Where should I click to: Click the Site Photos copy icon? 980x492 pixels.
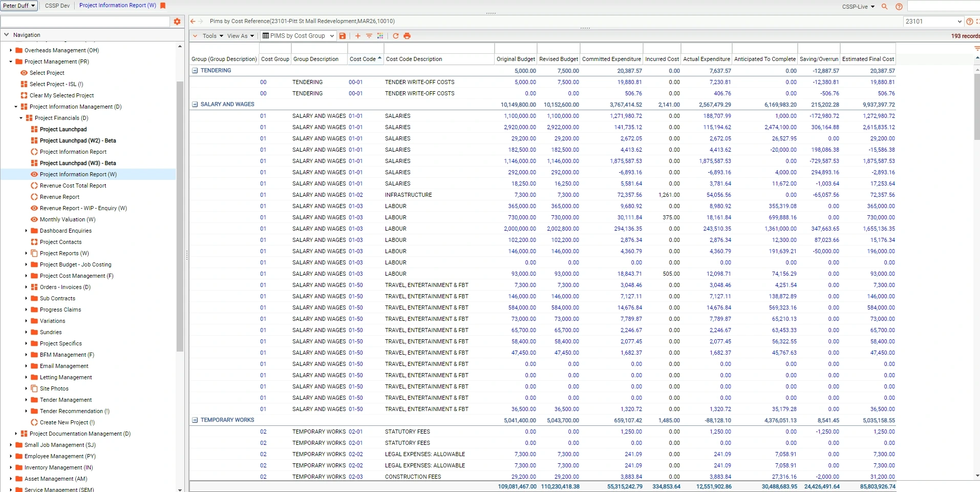coord(34,388)
